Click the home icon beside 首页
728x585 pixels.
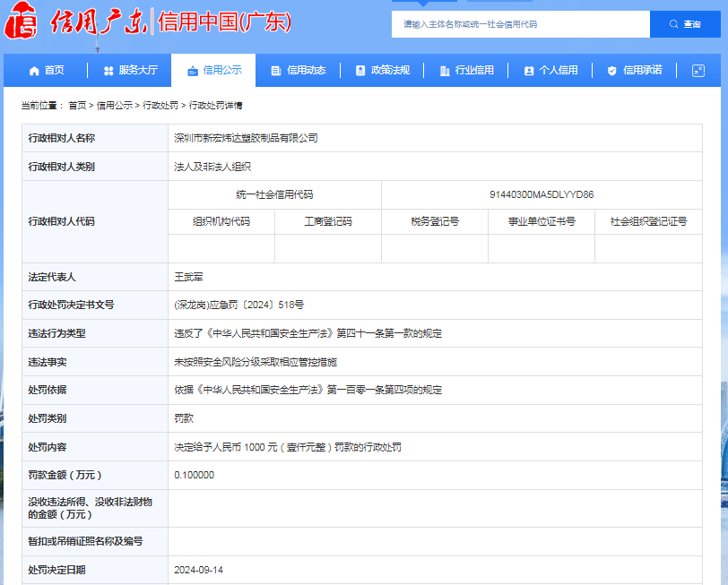[x=34, y=71]
